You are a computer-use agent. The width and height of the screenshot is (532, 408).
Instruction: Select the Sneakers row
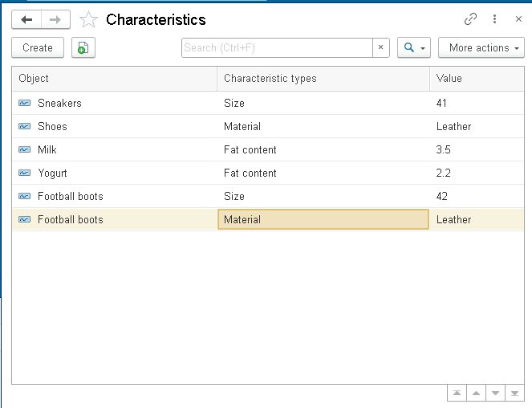[59, 103]
